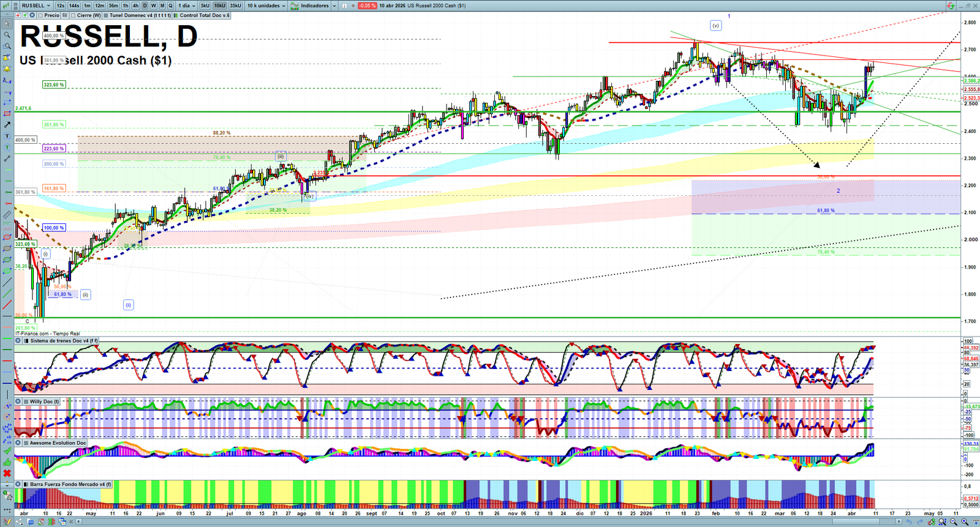Click the red X delete icon
980x527 pixels.
[7, 473]
